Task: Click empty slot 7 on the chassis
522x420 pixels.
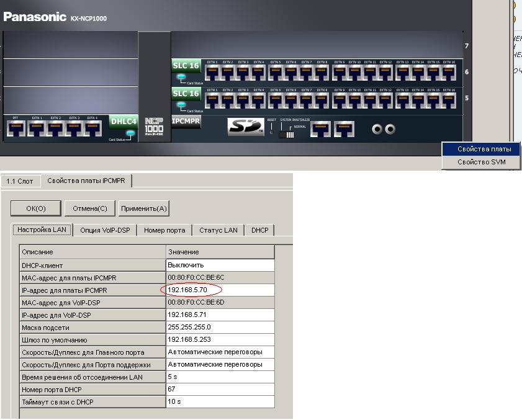Action: pyautogui.click(x=317, y=45)
